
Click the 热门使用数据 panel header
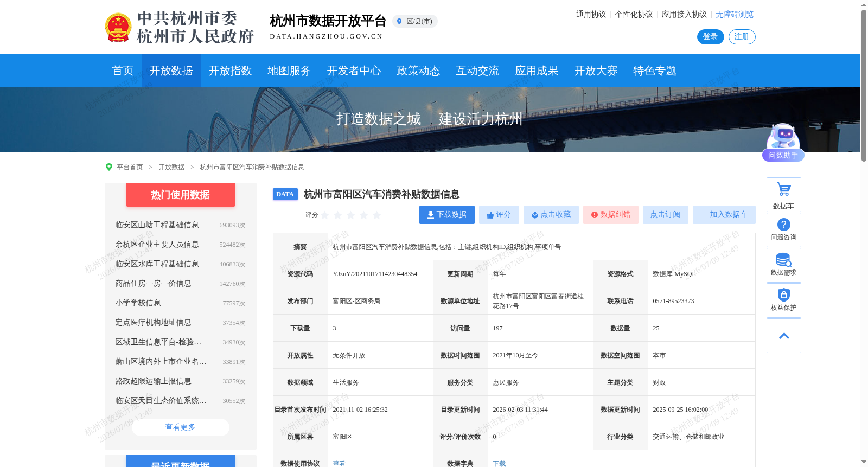pyautogui.click(x=181, y=195)
